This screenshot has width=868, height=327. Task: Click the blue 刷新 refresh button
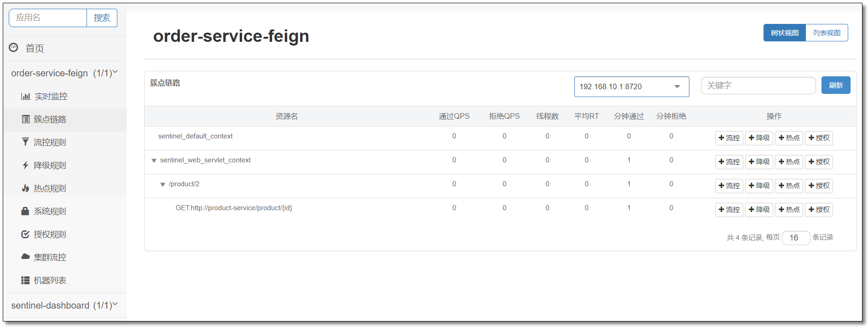[x=835, y=85]
